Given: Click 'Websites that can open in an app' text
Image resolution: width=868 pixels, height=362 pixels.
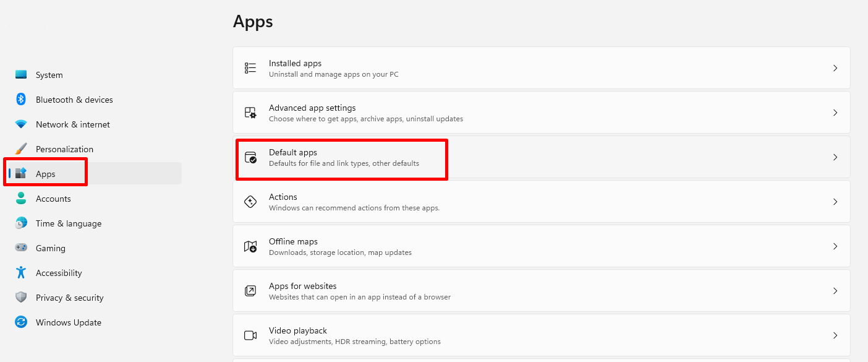Looking at the screenshot, I should pyautogui.click(x=360, y=297).
